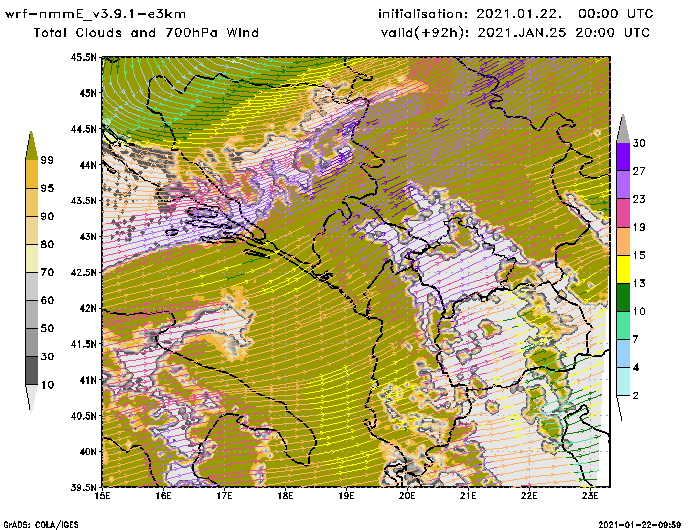Click the wind colorbar value 30 label
This screenshot has height=530, width=700.
(639, 143)
